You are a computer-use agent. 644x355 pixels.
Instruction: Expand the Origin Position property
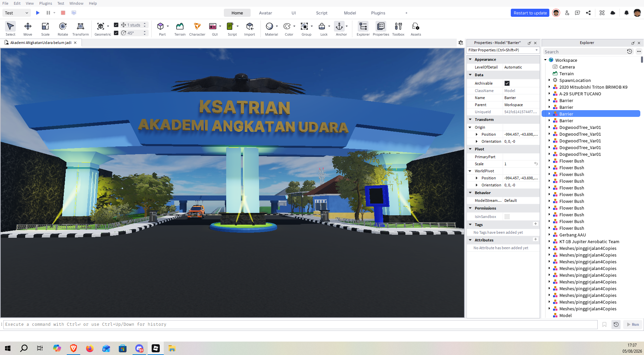(x=477, y=134)
